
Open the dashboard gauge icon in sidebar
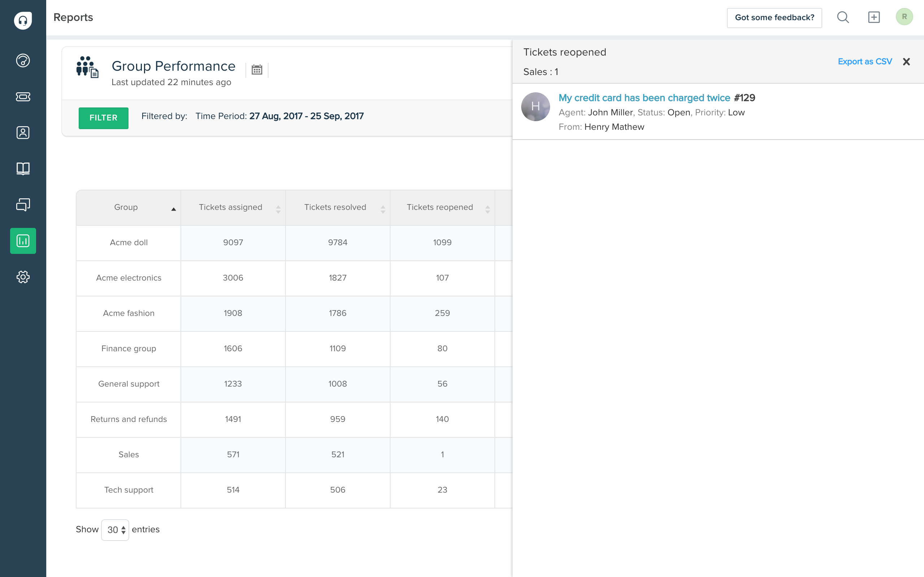coord(23,60)
